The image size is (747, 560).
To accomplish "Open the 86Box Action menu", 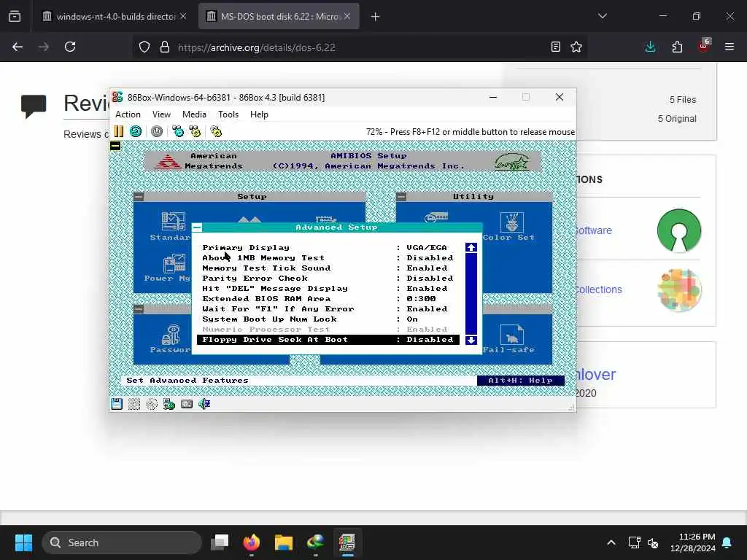I will tap(128, 114).
